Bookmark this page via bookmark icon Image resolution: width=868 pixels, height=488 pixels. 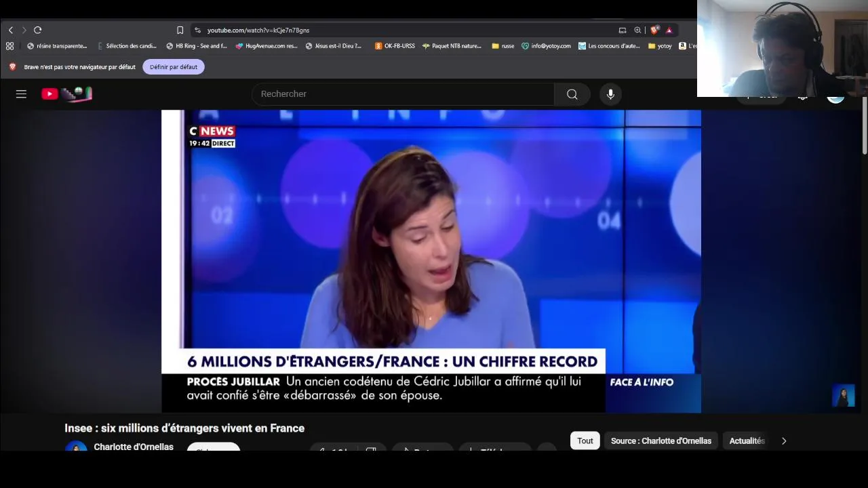180,30
